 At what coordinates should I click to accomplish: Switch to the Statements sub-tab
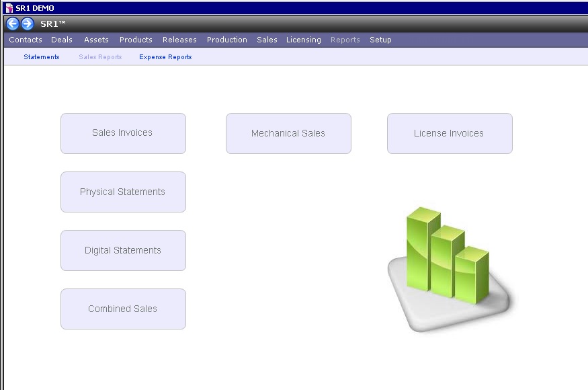tap(42, 56)
